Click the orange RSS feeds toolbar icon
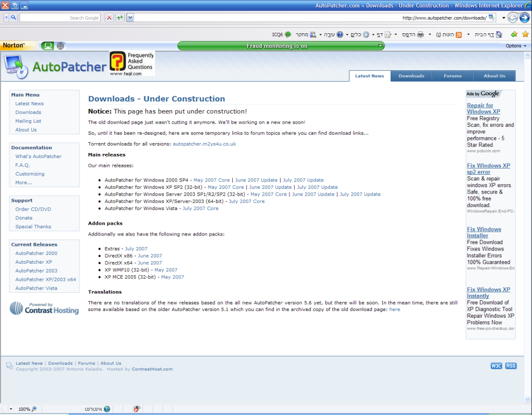 pyautogui.click(x=459, y=35)
